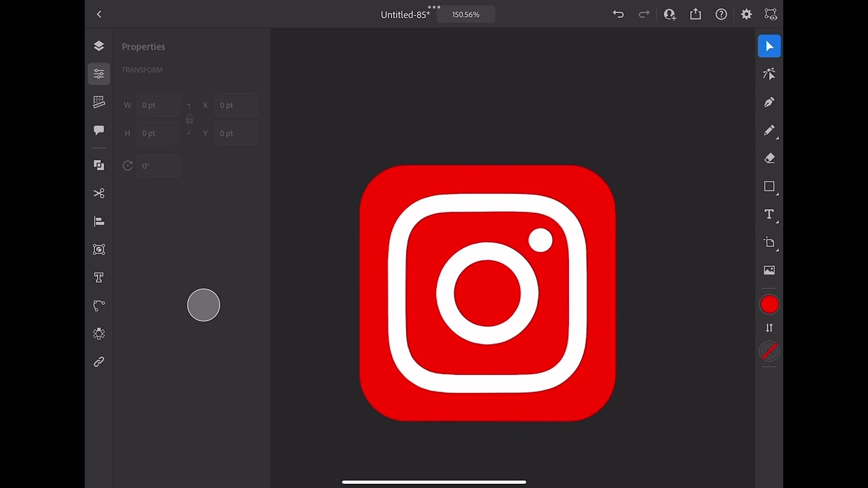Click the H height field
The image size is (868, 488).
[159, 134]
